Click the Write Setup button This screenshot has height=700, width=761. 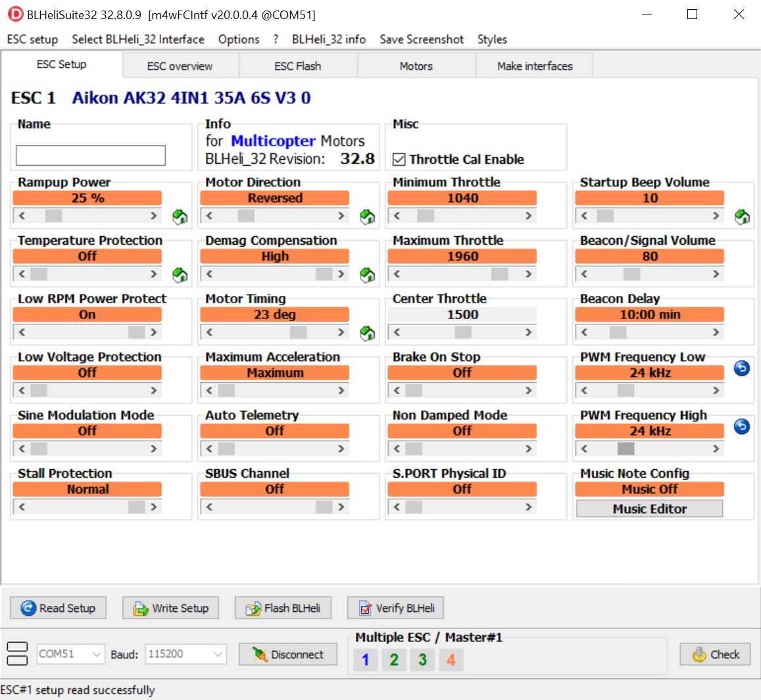tap(171, 608)
